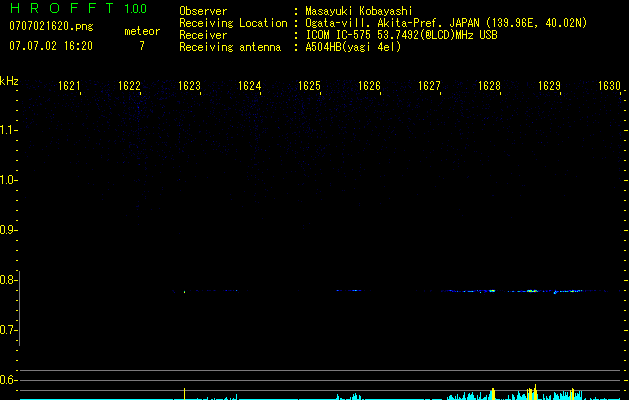Click the 1623 time axis marker
Screen dimensions: 629x400
(189, 86)
